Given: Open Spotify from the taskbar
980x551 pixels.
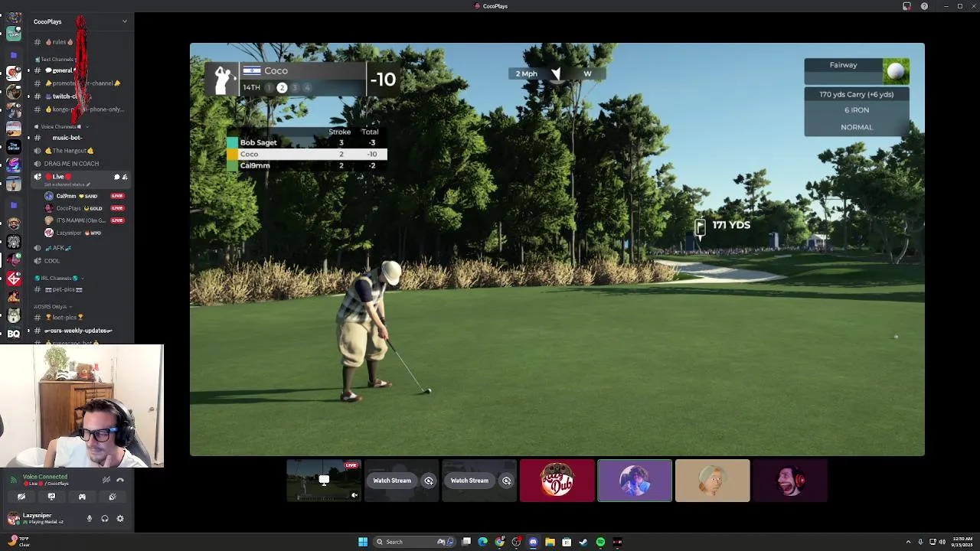Looking at the screenshot, I should 600,542.
